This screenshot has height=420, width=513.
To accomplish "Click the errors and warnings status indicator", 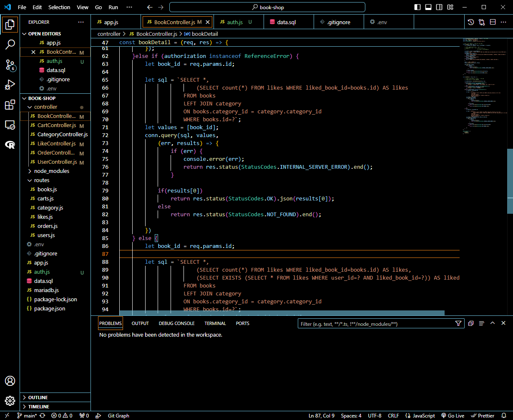I will 62,416.
